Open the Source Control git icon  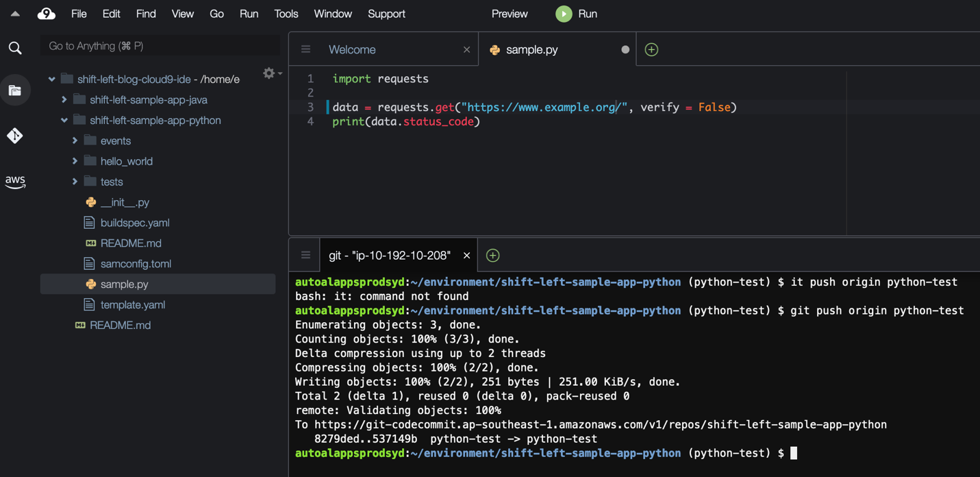pos(15,136)
